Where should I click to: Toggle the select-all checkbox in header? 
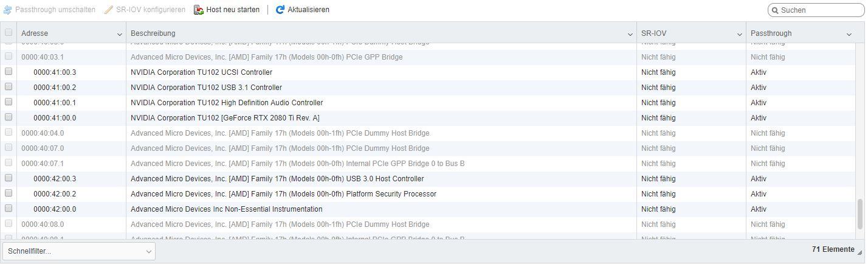pyautogui.click(x=9, y=33)
